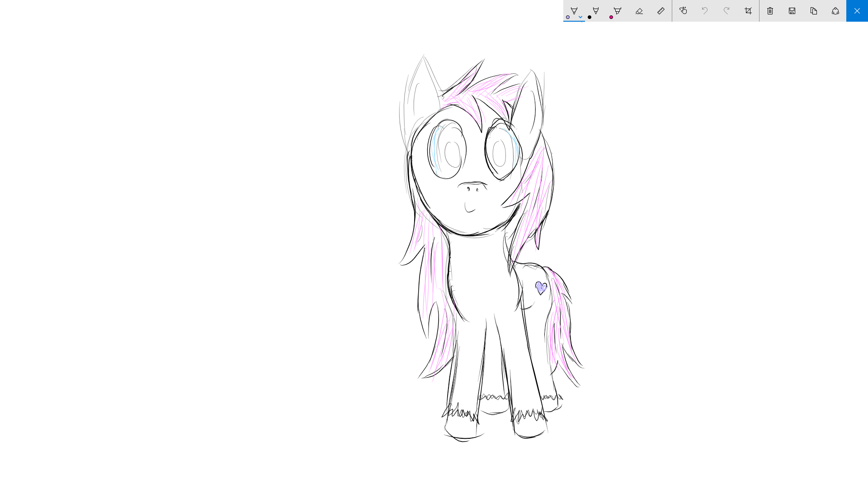This screenshot has width=868, height=488.
Task: Open the Ballpoint pen options dropdown
Action: 580,17
